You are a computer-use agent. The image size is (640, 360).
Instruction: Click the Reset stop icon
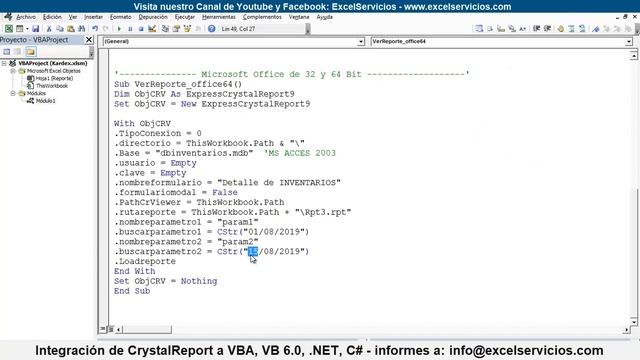click(141, 29)
